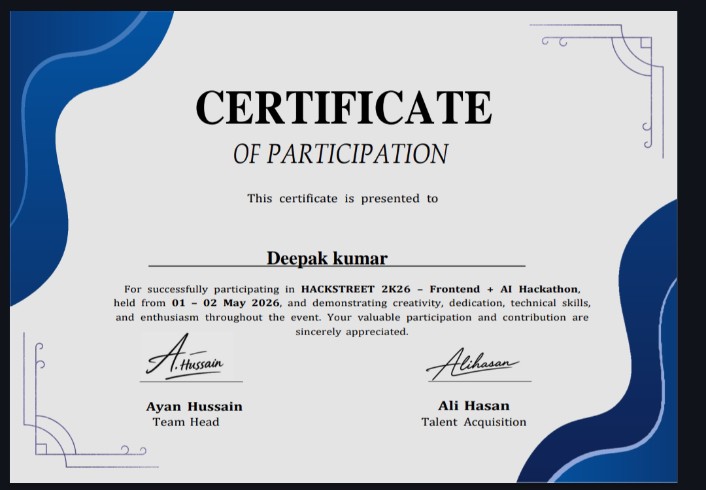The height and width of the screenshot is (490, 706).
Task: Click the date '01 – 02 May 2026'
Action: click(226, 303)
